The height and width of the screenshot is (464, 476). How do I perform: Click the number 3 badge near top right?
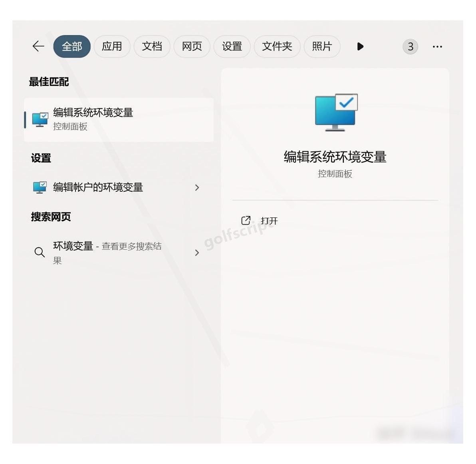tap(410, 47)
